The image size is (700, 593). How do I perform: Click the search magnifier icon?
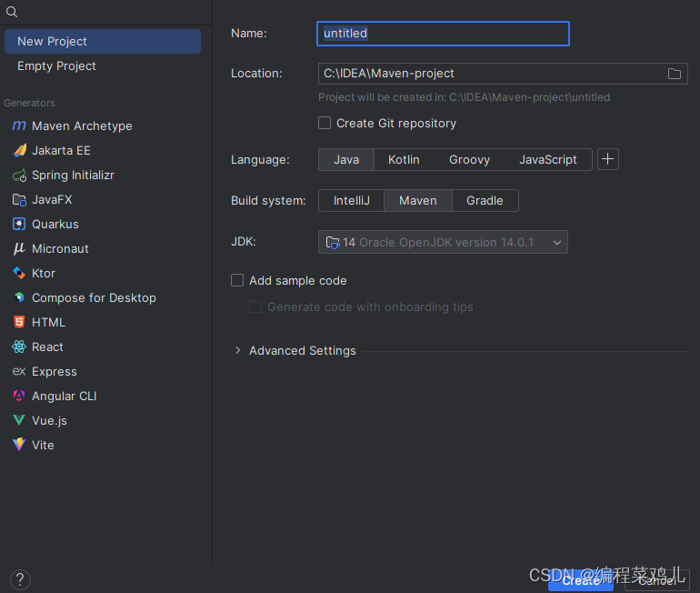pyautogui.click(x=12, y=12)
